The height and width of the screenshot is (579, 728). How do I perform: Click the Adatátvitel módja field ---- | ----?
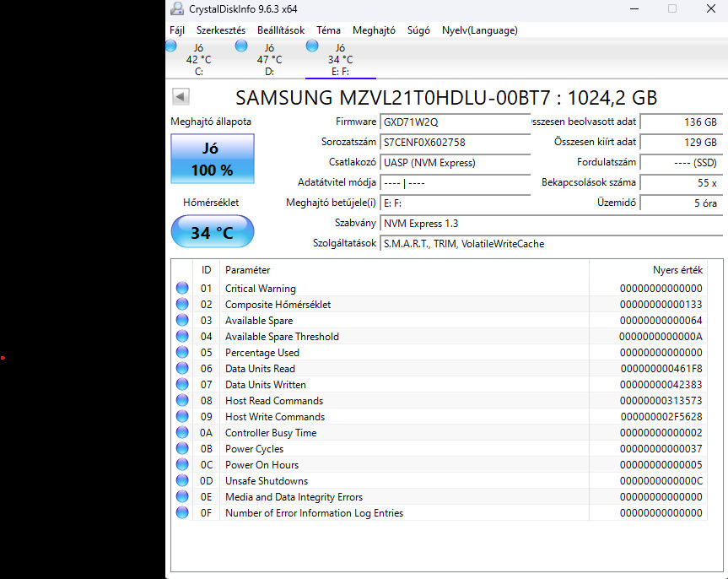(455, 182)
